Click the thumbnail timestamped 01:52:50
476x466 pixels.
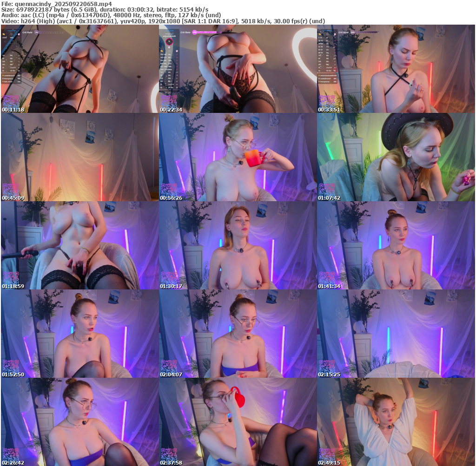[79, 334]
